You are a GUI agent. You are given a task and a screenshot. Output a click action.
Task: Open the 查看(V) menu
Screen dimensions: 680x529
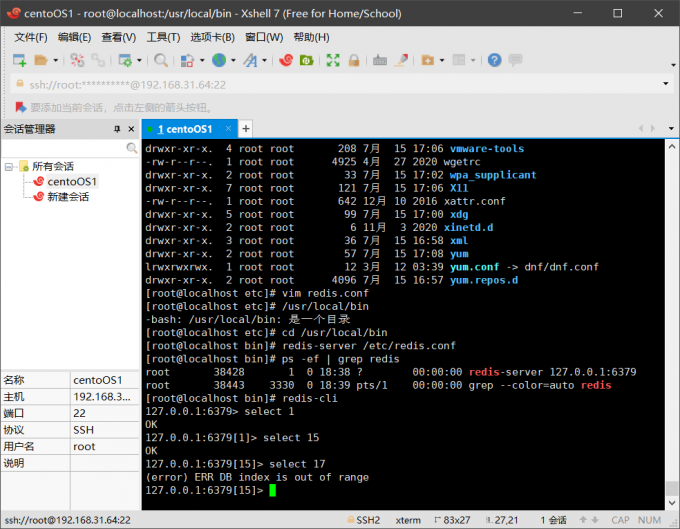pos(118,38)
